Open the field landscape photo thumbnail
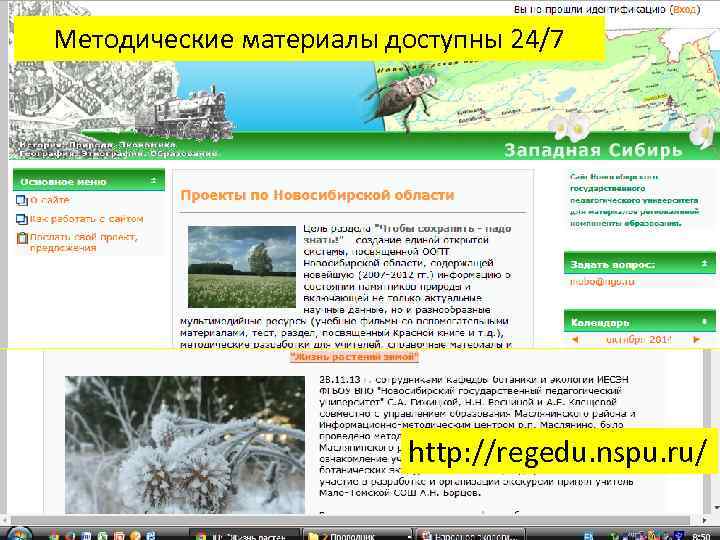The height and width of the screenshot is (540, 720). 242,267
